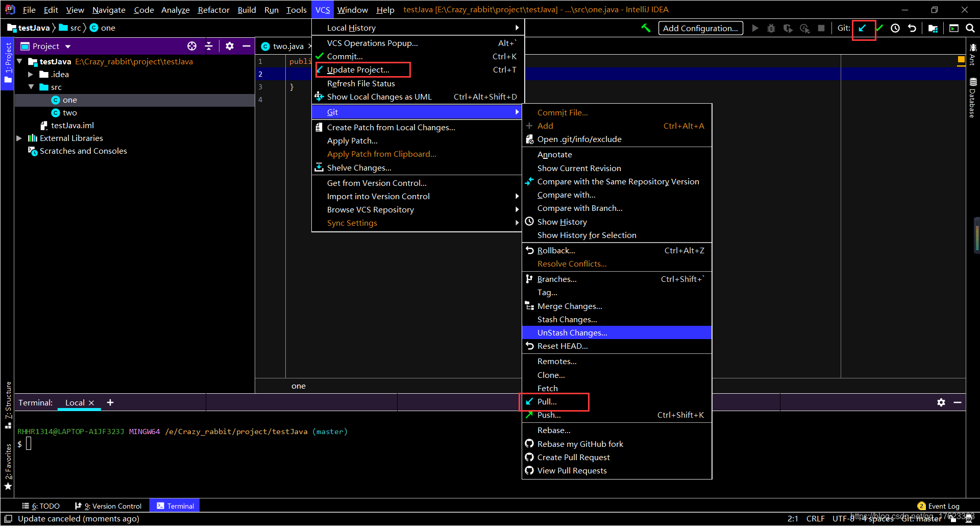Open the Ant side tool window
The width and height of the screenshot is (980, 526).
point(973,54)
